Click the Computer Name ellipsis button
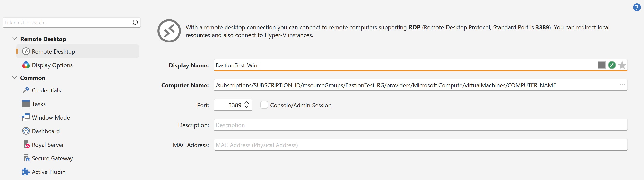 click(x=622, y=85)
